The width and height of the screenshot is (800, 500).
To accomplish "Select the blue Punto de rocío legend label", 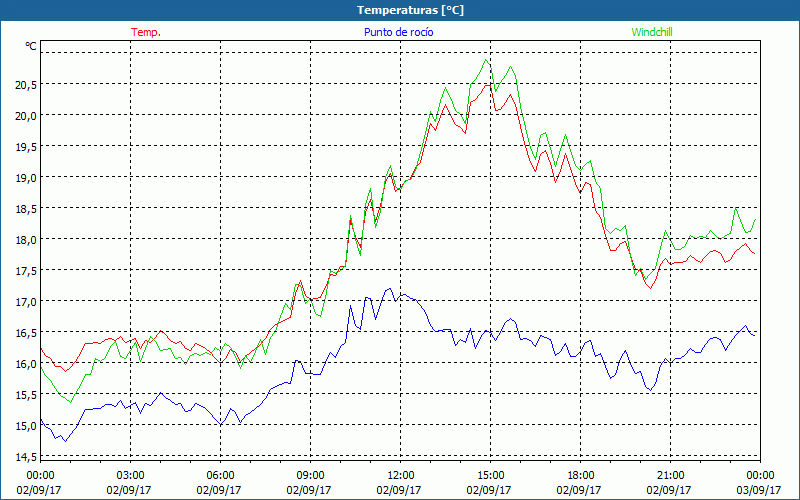I will (398, 32).
